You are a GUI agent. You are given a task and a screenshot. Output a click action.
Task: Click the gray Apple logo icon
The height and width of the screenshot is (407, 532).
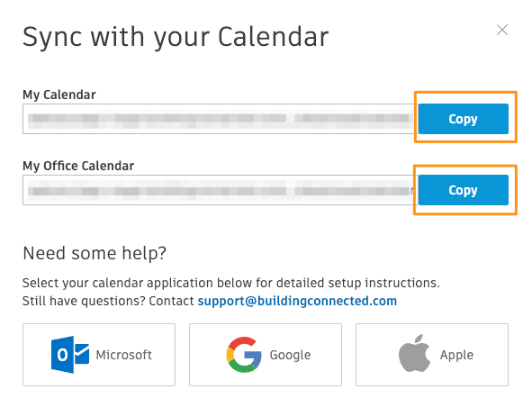point(414,353)
